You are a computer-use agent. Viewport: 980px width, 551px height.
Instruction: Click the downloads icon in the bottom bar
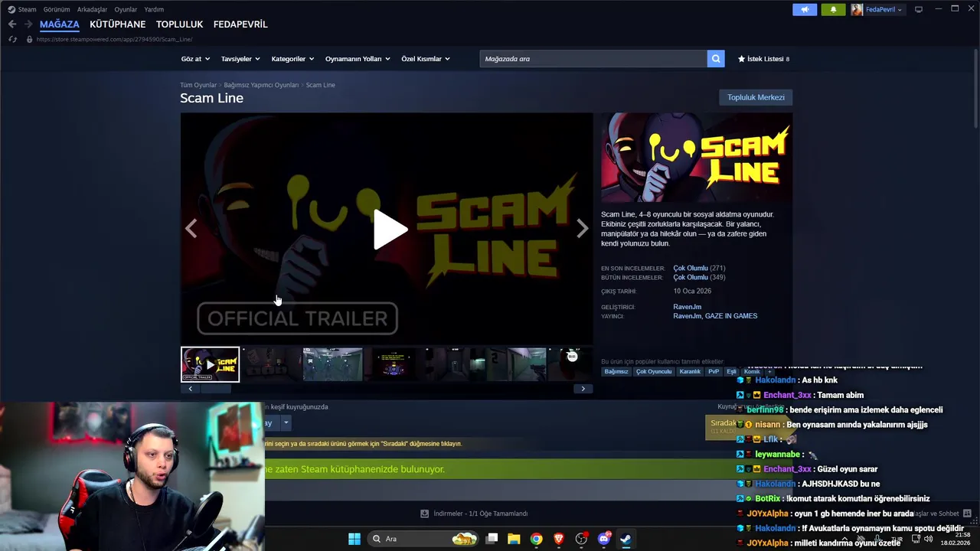click(x=424, y=514)
